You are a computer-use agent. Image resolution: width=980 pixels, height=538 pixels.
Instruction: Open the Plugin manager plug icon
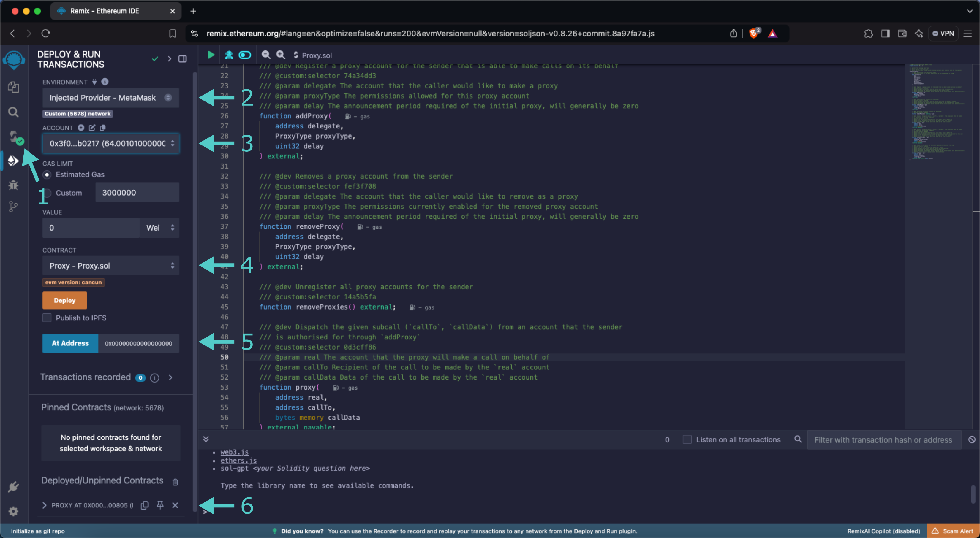click(13, 487)
